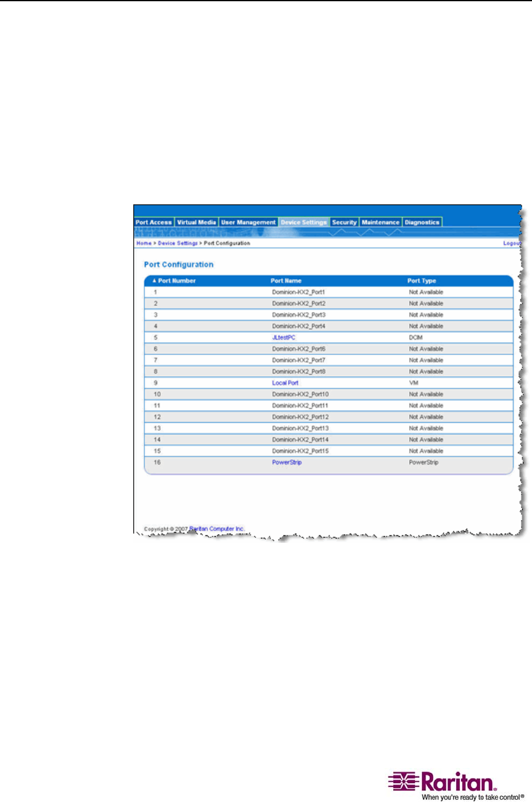This screenshot has width=532, height=809.
Task: Click port number 9 cell
Action: click(155, 382)
